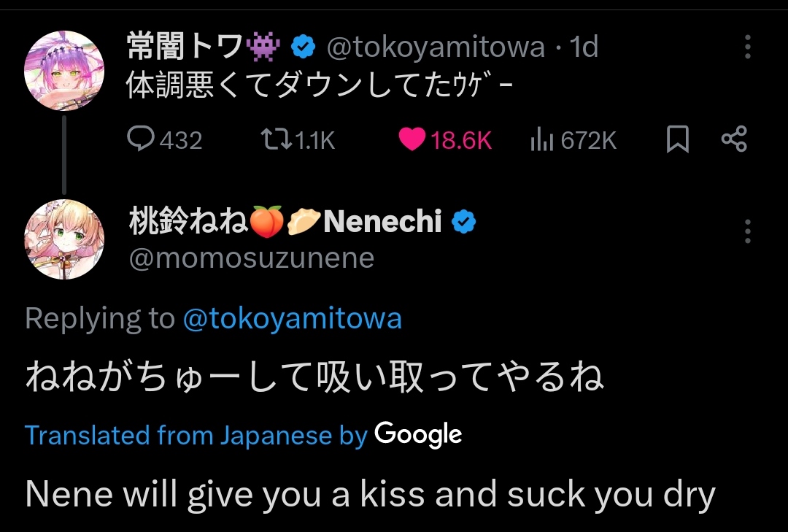
Task: Share Towa's tweet via share icon
Action: (733, 139)
